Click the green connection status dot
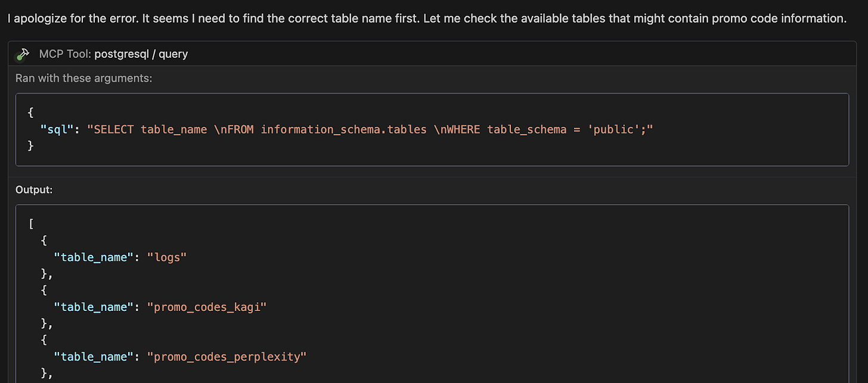 [x=19, y=58]
